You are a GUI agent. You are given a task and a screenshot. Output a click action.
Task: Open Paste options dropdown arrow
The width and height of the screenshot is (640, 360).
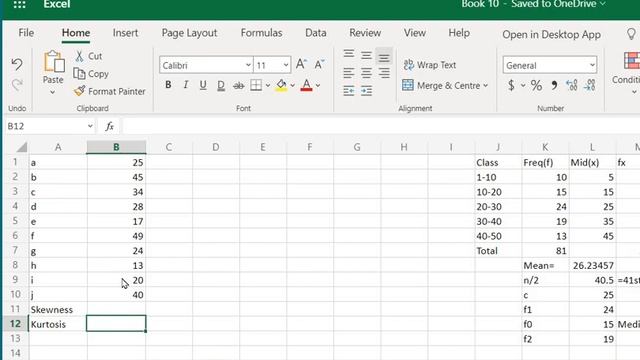53,92
